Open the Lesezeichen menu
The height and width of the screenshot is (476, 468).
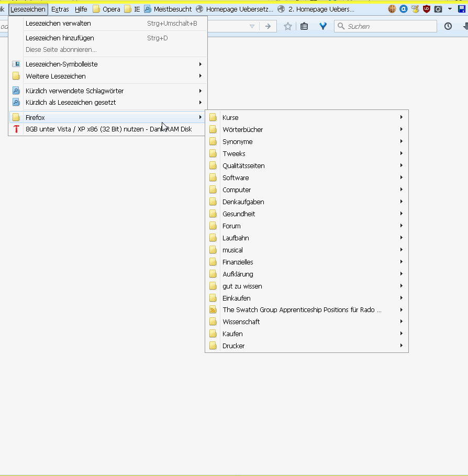click(x=28, y=9)
